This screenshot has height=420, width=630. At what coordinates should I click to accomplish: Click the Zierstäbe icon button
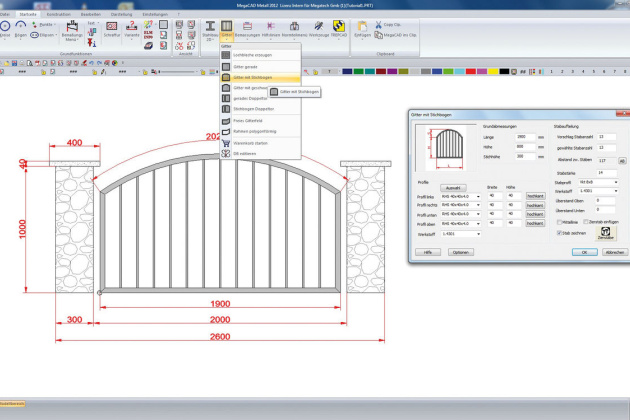(604, 232)
